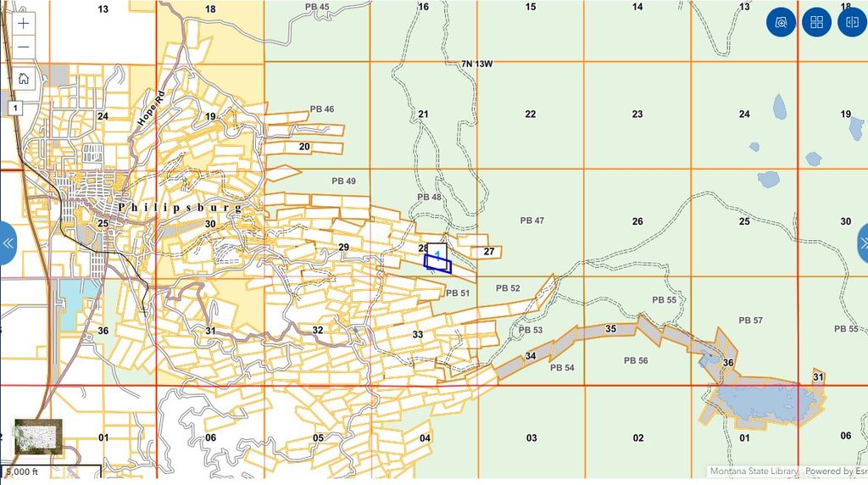Click the 7N 13W township label
This screenshot has width=868, height=485.
pyautogui.click(x=477, y=64)
